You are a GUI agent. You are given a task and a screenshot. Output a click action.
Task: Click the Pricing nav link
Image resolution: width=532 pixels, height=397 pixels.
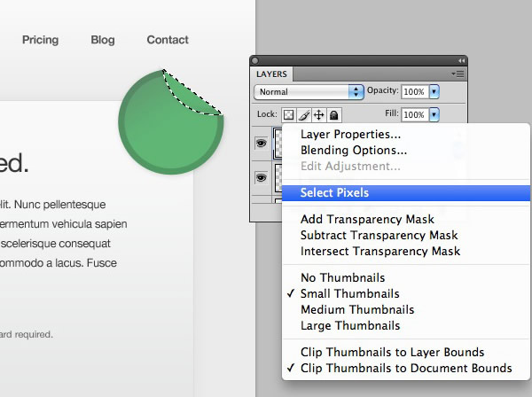point(41,40)
